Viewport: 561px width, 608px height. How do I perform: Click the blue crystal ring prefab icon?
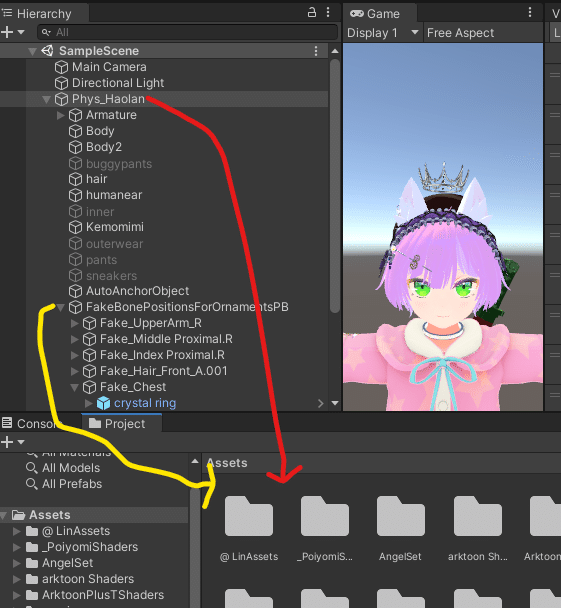tap(103, 403)
